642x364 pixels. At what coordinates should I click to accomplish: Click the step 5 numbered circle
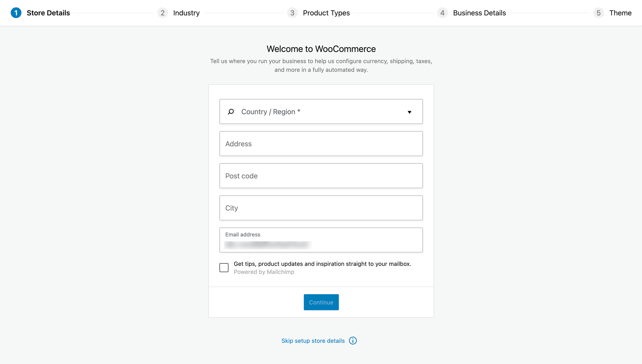(599, 13)
